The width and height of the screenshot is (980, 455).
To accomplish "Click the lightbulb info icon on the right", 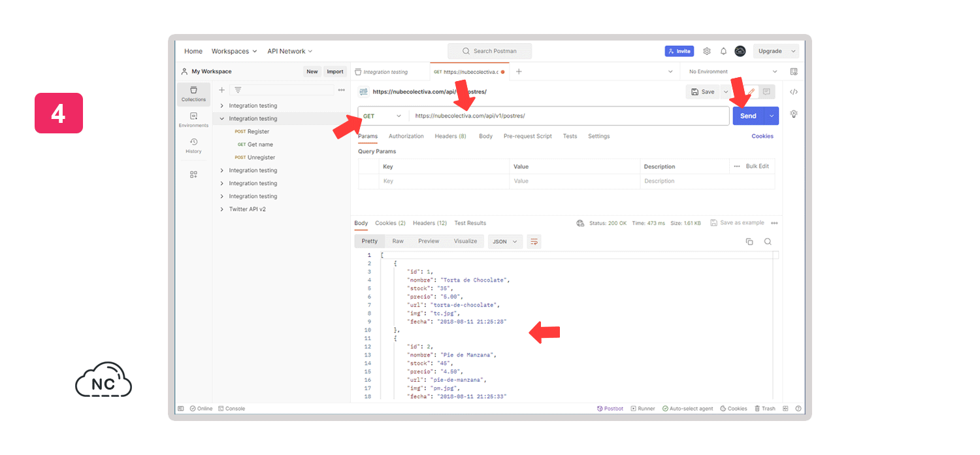I will (794, 114).
